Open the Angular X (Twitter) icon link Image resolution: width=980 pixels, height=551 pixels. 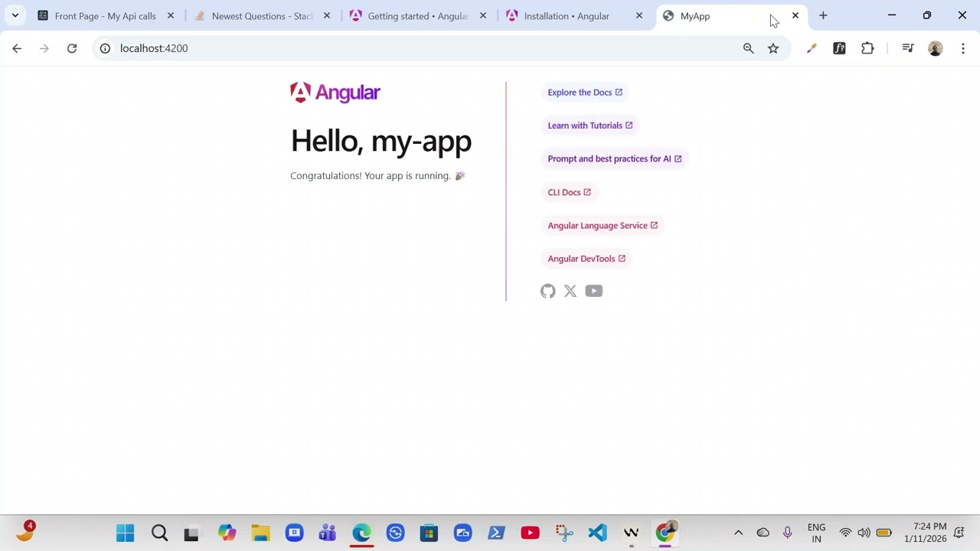570,291
